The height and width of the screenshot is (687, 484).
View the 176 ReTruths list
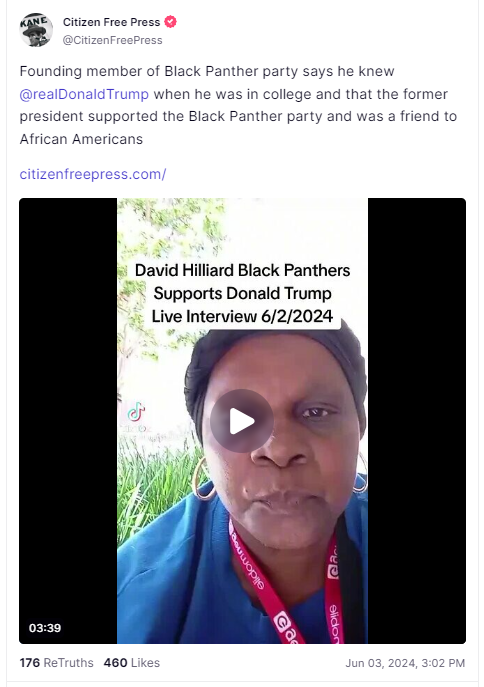click(x=57, y=662)
